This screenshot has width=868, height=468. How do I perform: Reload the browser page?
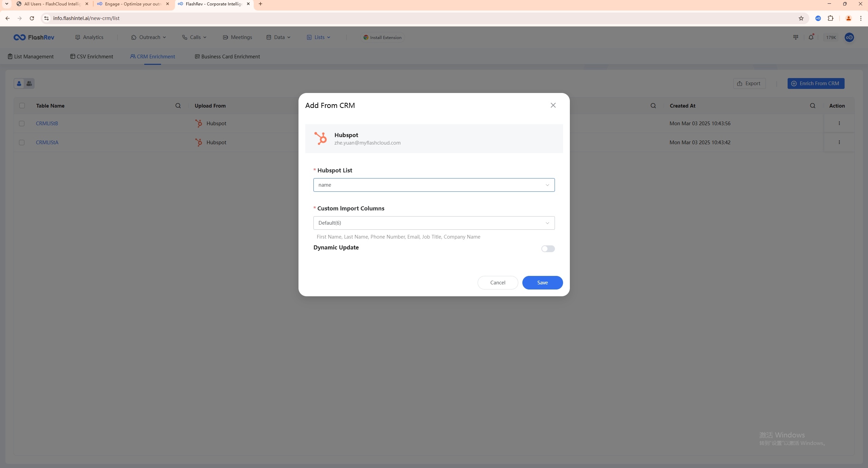[32, 18]
